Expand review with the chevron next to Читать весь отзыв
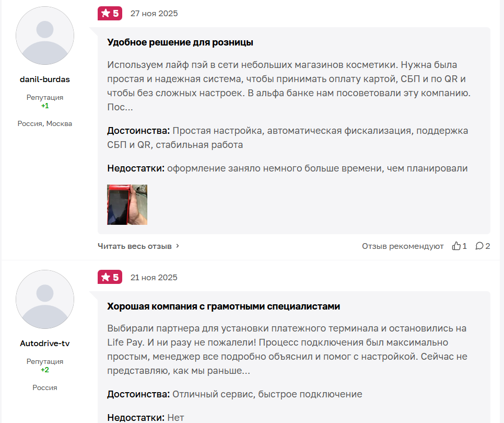Screen dimensions: 504x423 (x=178, y=246)
